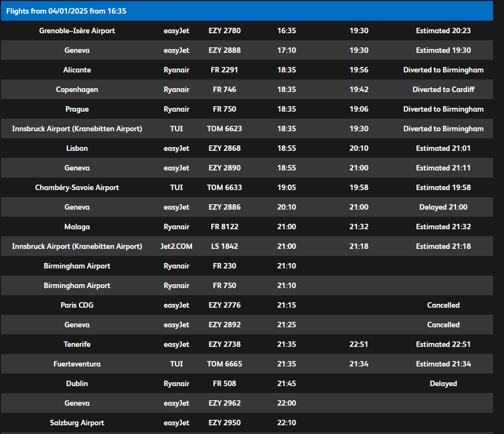Select scheduled time 21:25
This screenshot has height=434, width=504.
point(286,325)
